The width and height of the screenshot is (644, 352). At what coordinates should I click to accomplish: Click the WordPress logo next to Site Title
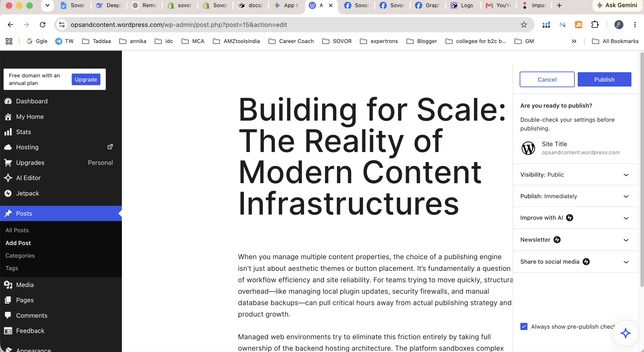pyautogui.click(x=528, y=148)
